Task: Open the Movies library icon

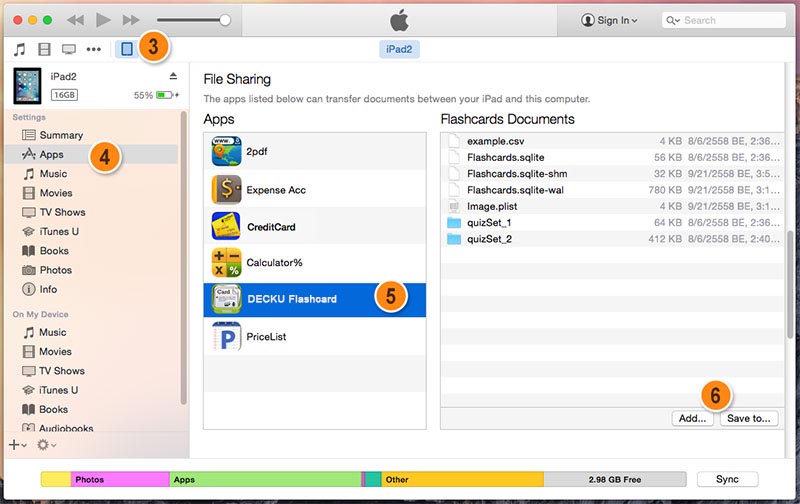Action: coord(44,49)
